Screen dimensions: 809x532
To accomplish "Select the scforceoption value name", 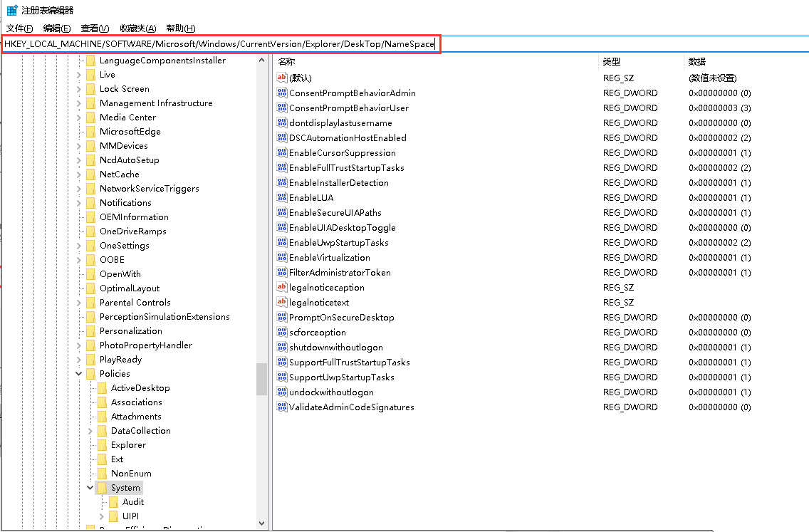I will tap(318, 333).
